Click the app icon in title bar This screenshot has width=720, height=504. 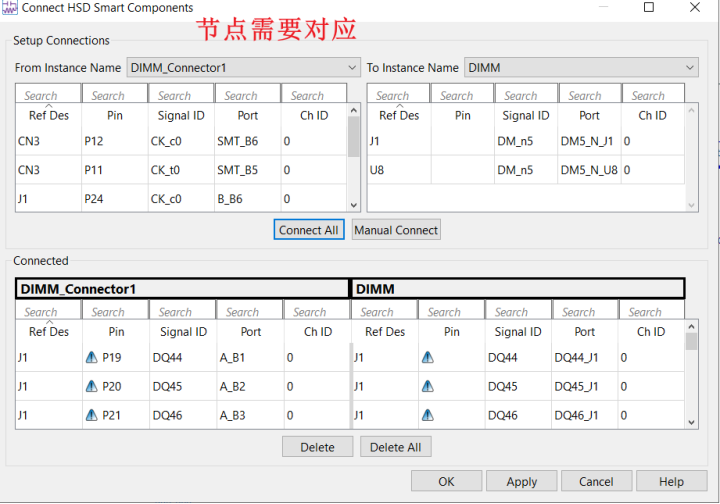tap(10, 7)
